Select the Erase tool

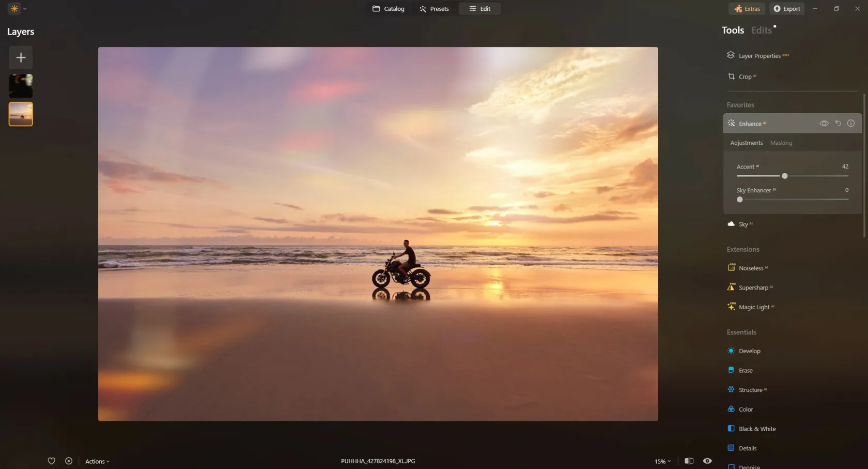745,370
